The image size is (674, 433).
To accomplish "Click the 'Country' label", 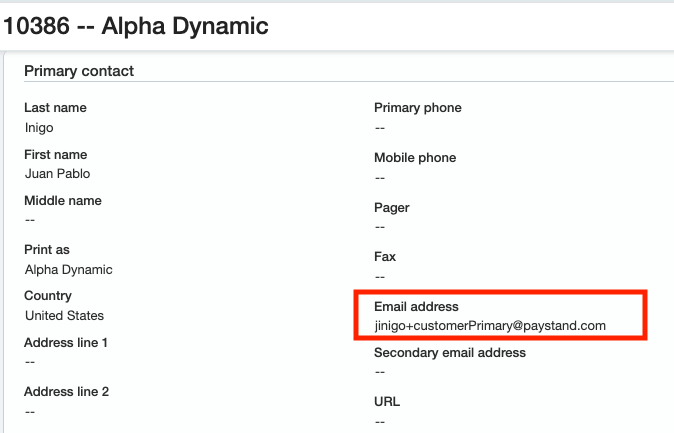I will (x=48, y=296).
